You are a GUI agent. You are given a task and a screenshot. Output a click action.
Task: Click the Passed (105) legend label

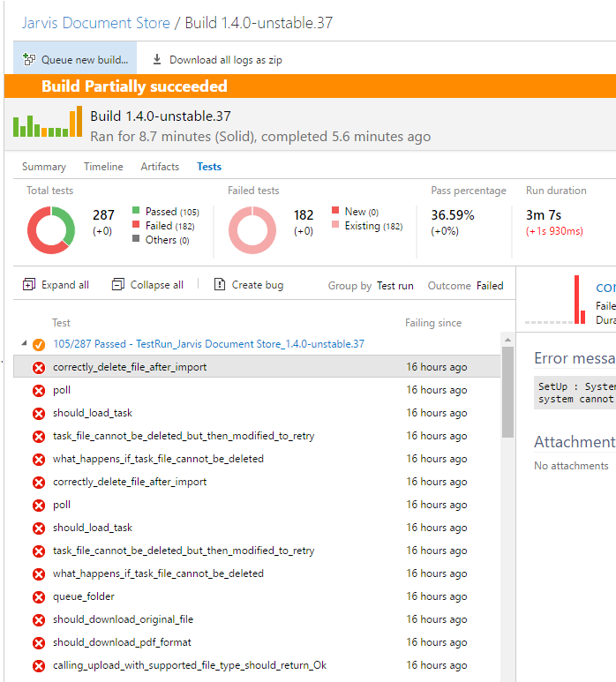pyautogui.click(x=172, y=212)
